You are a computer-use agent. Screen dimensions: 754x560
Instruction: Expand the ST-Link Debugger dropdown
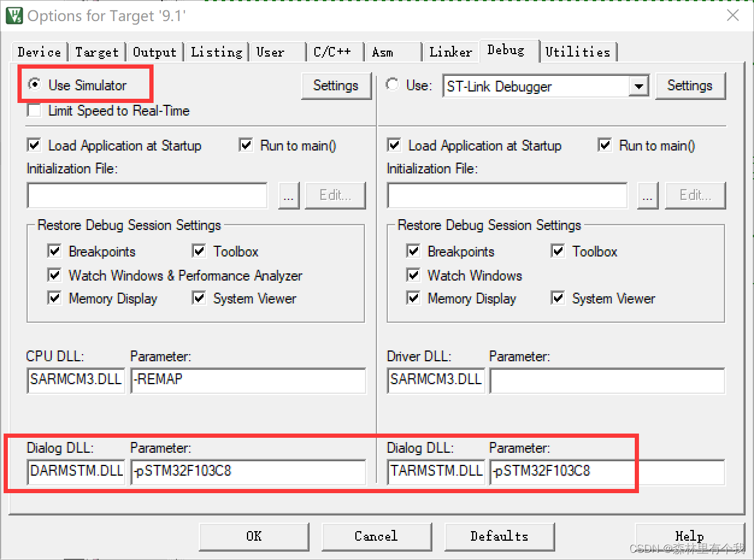638,87
